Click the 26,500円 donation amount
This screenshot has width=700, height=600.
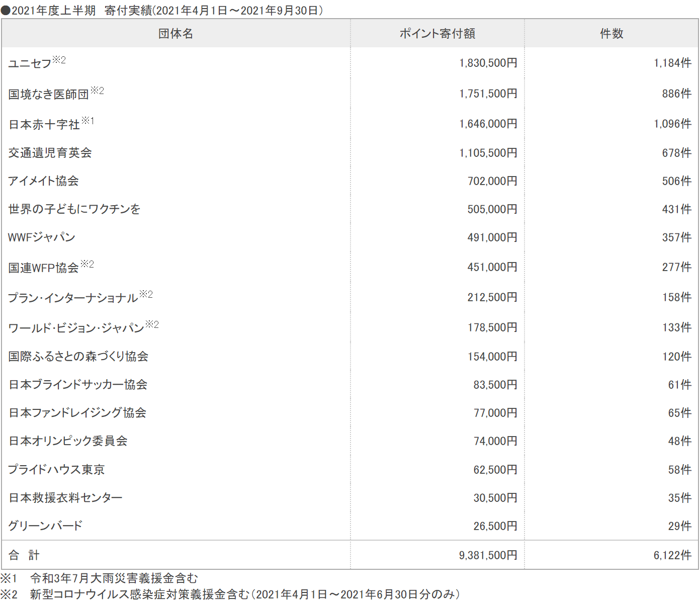(495, 526)
